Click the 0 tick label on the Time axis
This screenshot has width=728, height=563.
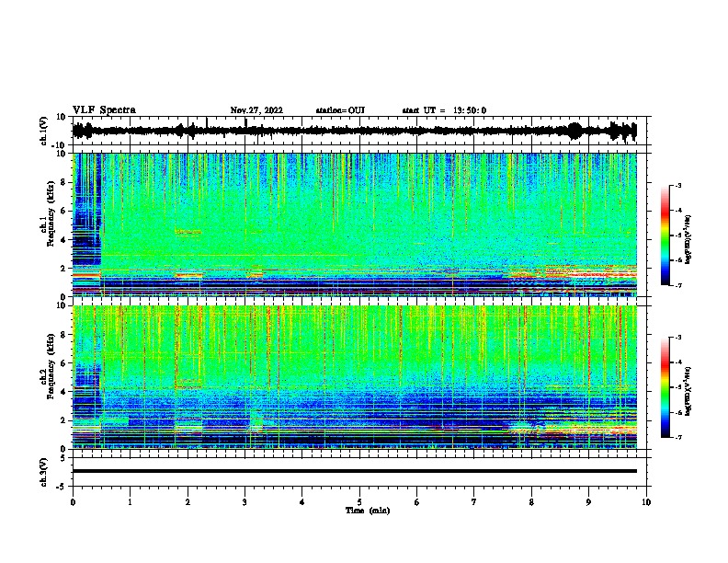pyautogui.click(x=73, y=502)
